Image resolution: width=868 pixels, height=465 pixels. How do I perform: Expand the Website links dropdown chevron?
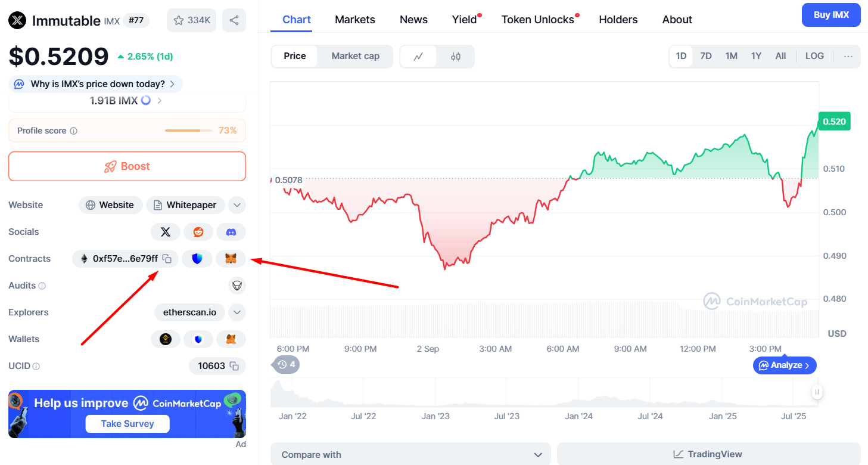[x=237, y=205]
